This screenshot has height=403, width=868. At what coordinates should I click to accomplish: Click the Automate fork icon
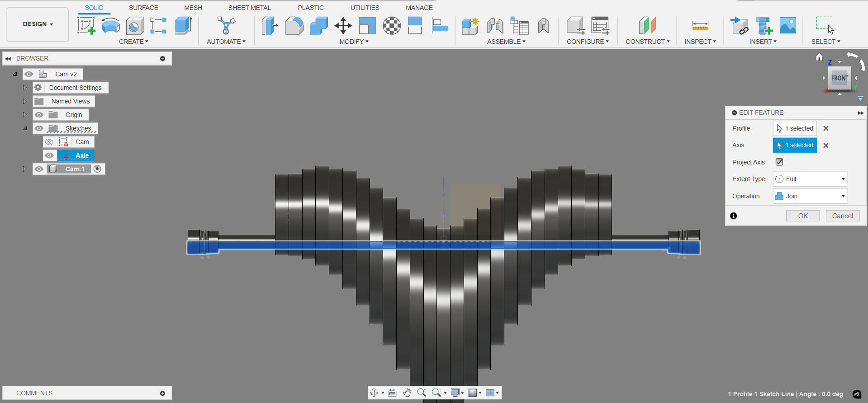pyautogui.click(x=226, y=26)
